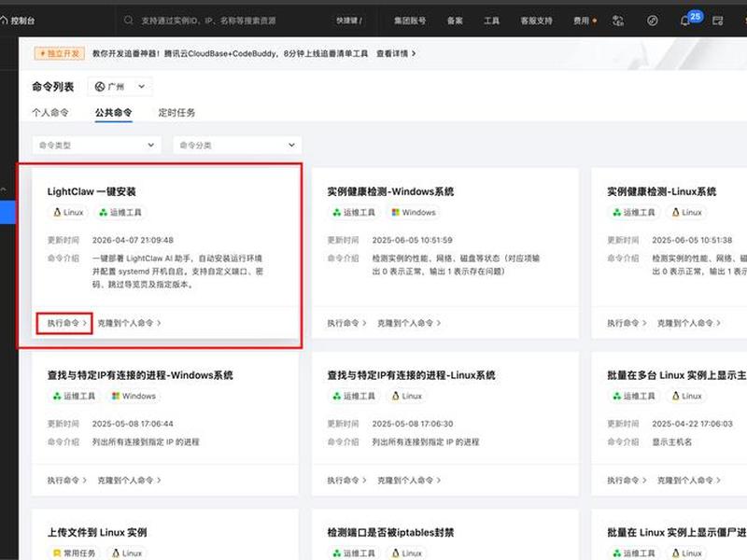Click 运维工具 tag on LightClaw 一键安装 card
Image resolution: width=747 pixels, height=560 pixels.
[x=120, y=213]
